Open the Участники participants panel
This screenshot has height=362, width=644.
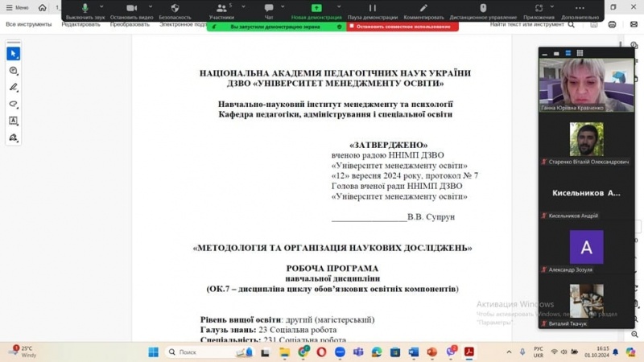221,10
